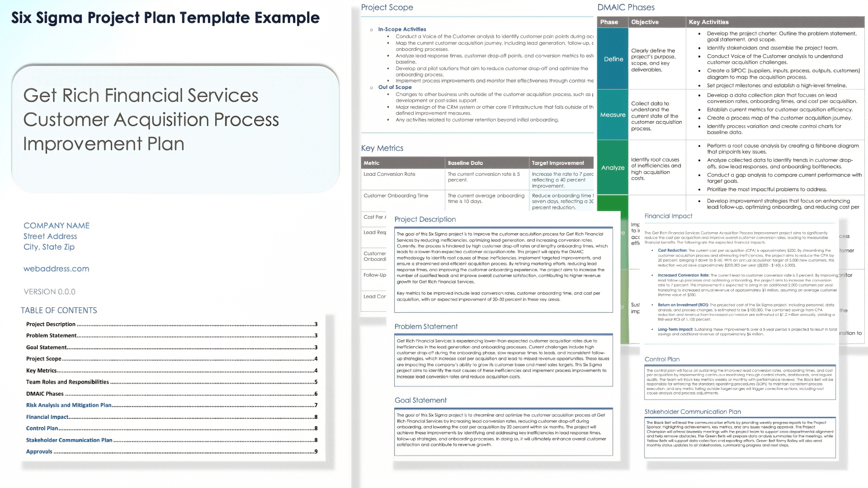The image size is (868, 488).
Task: Click the Get Rich Financial Services plan title
Action: click(x=151, y=120)
